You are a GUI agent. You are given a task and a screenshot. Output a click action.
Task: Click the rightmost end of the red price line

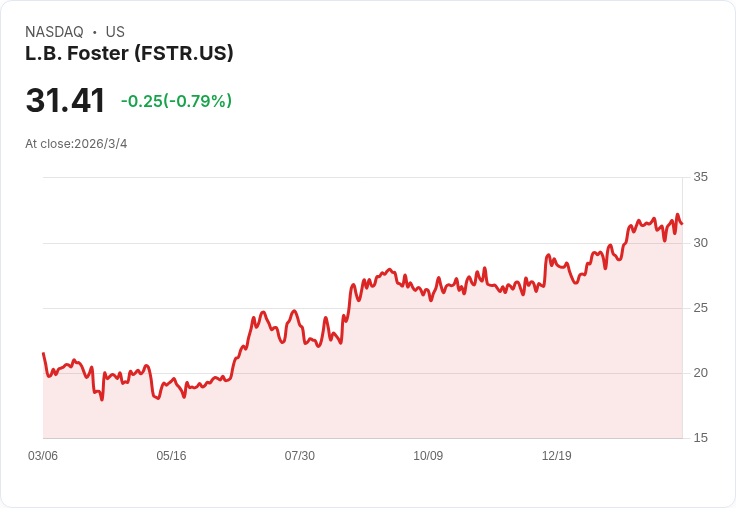coord(681,223)
